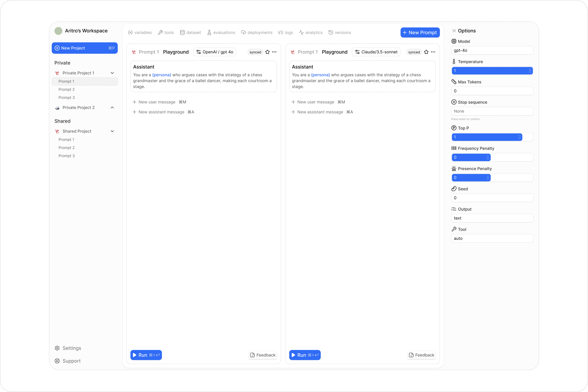Screen dimensions: 588x392
Task: Toggle synced badge on the Claude playground
Action: tap(414, 52)
